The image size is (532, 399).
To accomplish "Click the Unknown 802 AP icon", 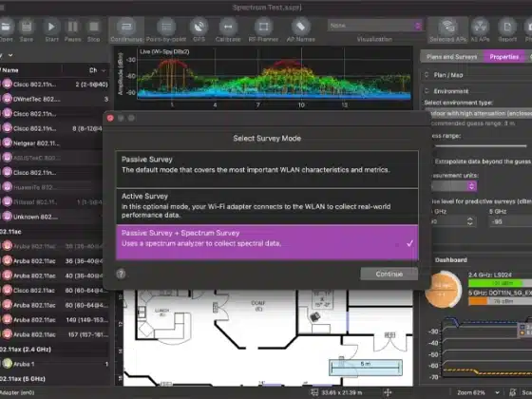I will pos(8,217).
